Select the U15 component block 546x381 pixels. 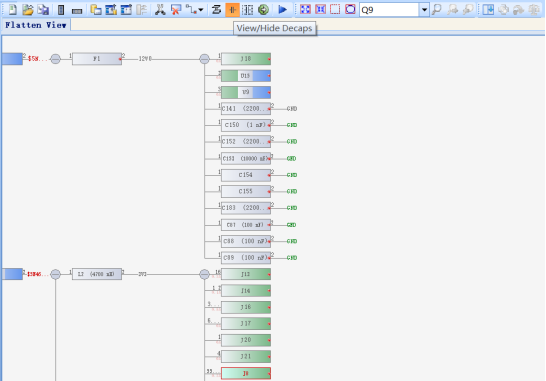click(x=246, y=76)
